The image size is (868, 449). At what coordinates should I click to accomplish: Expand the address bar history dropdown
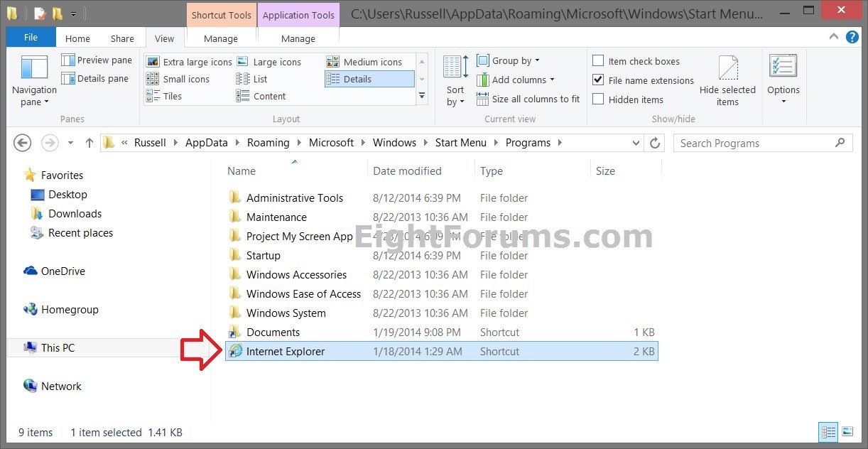(636, 143)
